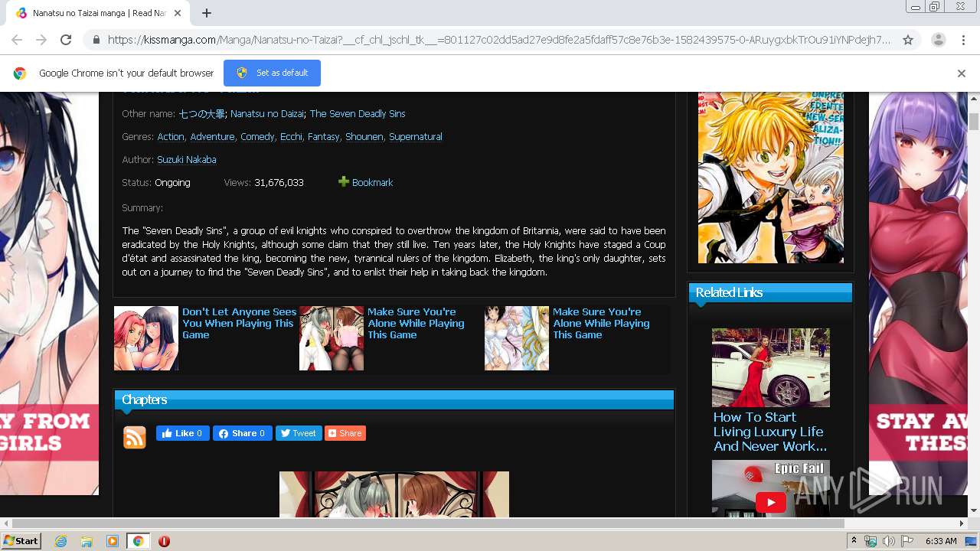This screenshot has width=980, height=551.
Task: Open the white car luxury thumbnail
Action: 771,367
